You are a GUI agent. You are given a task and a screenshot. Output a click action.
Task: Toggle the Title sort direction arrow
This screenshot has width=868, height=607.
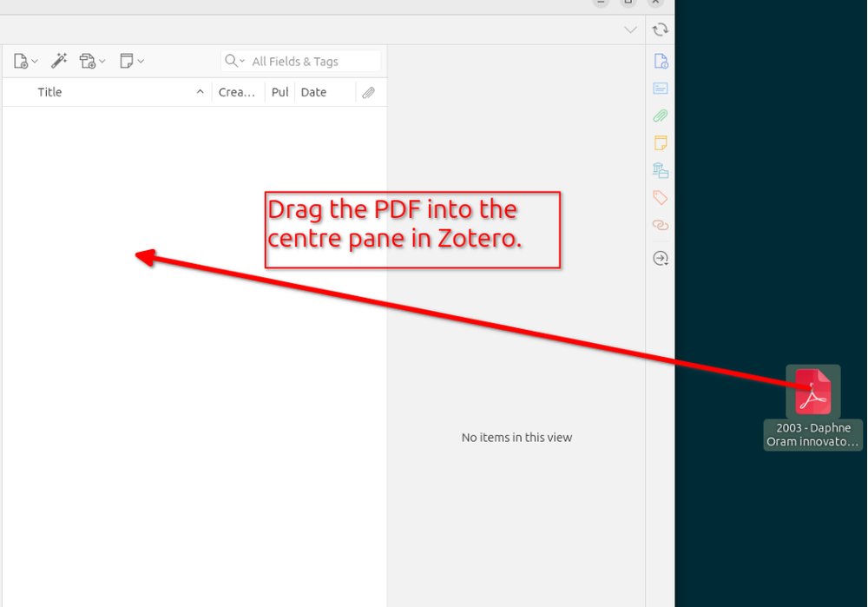pyautogui.click(x=200, y=92)
